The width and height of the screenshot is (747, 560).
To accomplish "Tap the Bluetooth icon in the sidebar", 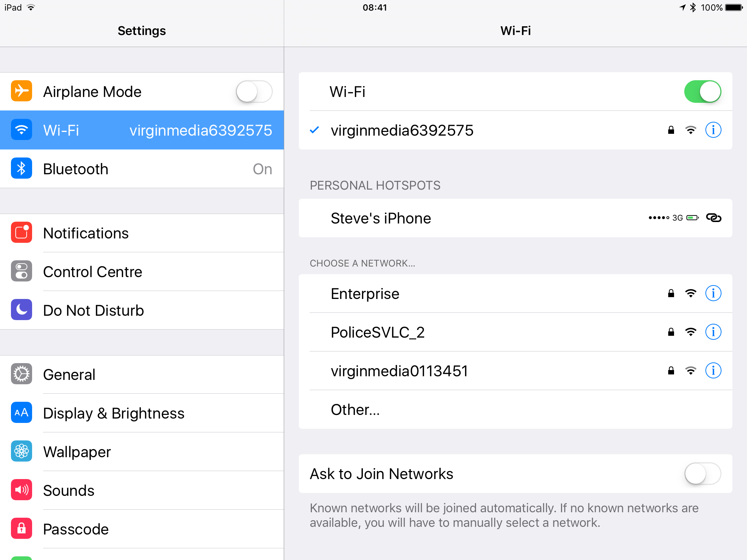I will click(x=22, y=168).
